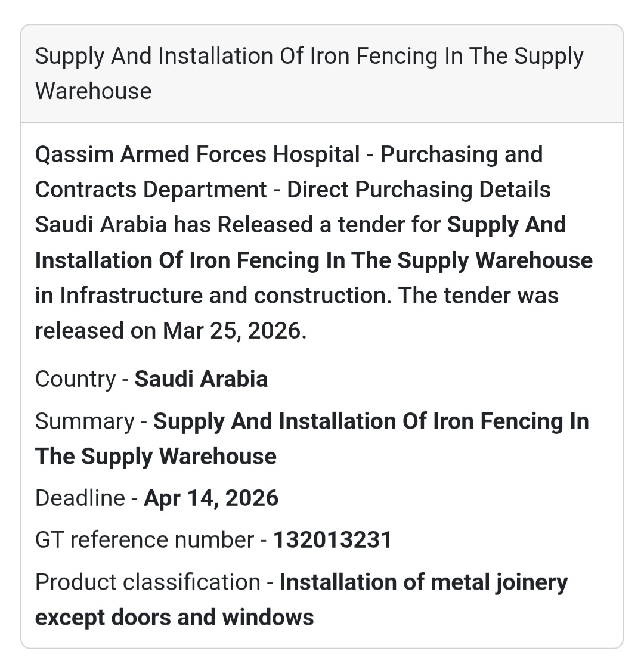Image resolution: width=644 pixels, height=670 pixels.
Task: Click "except doors and windows" text
Action: pyautogui.click(x=174, y=618)
